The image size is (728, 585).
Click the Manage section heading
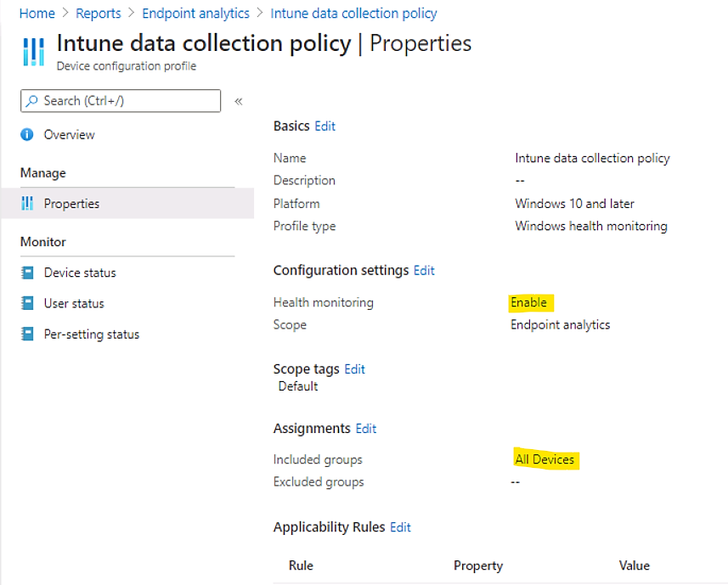pos(43,173)
